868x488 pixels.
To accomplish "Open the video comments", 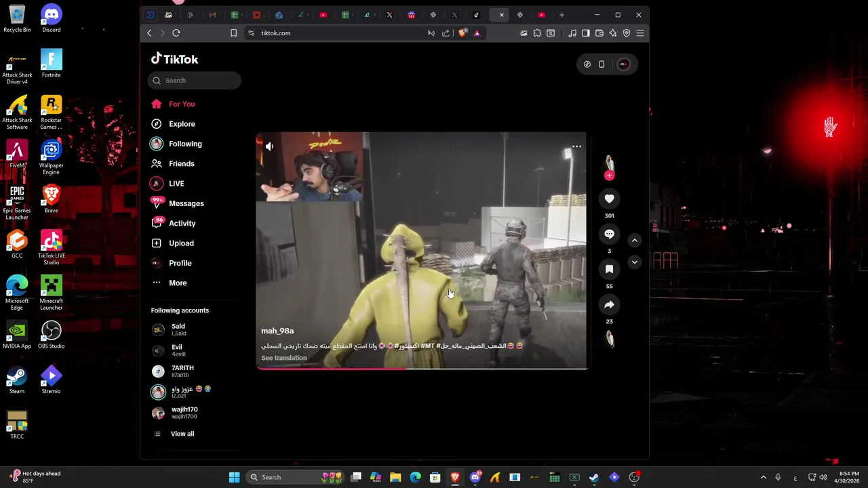I will click(x=609, y=234).
